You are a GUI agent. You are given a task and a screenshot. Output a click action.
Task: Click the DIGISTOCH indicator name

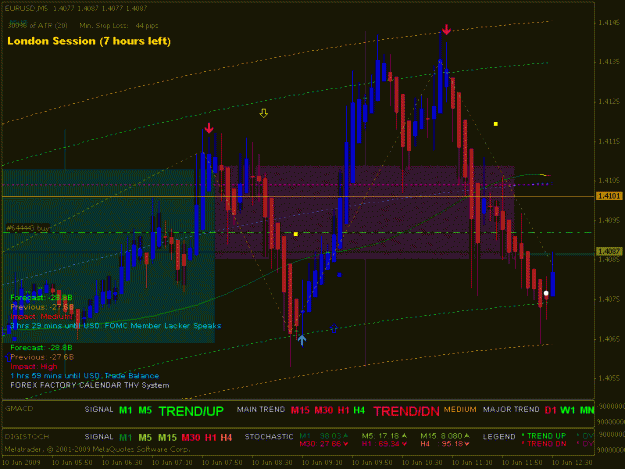click(x=26, y=437)
